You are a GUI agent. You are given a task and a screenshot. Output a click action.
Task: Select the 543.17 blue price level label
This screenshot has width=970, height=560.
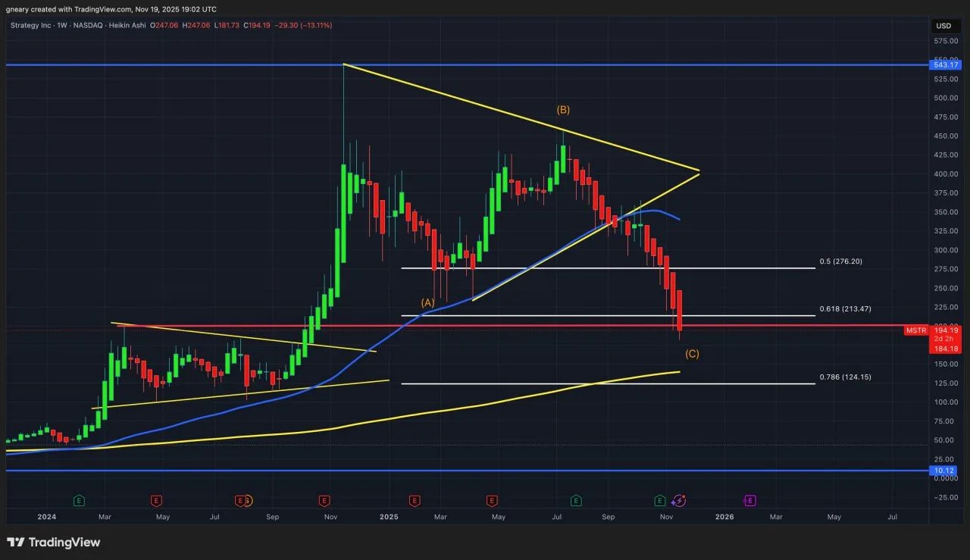click(x=943, y=65)
